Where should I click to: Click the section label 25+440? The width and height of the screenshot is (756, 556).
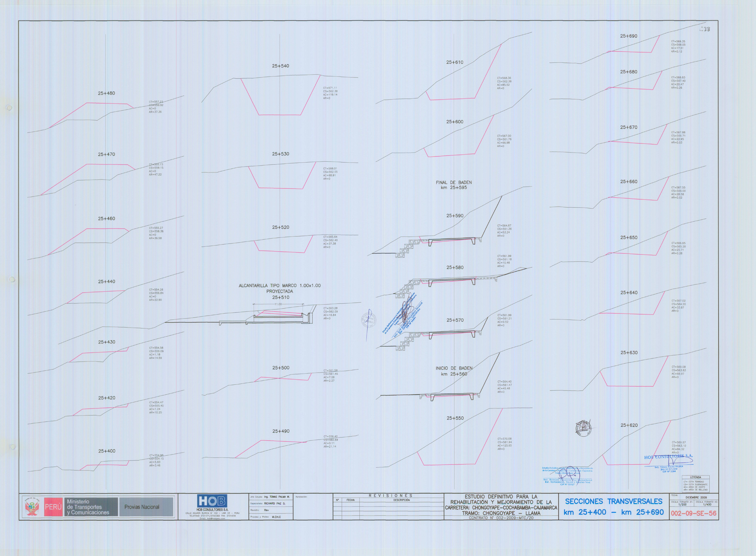[106, 281]
